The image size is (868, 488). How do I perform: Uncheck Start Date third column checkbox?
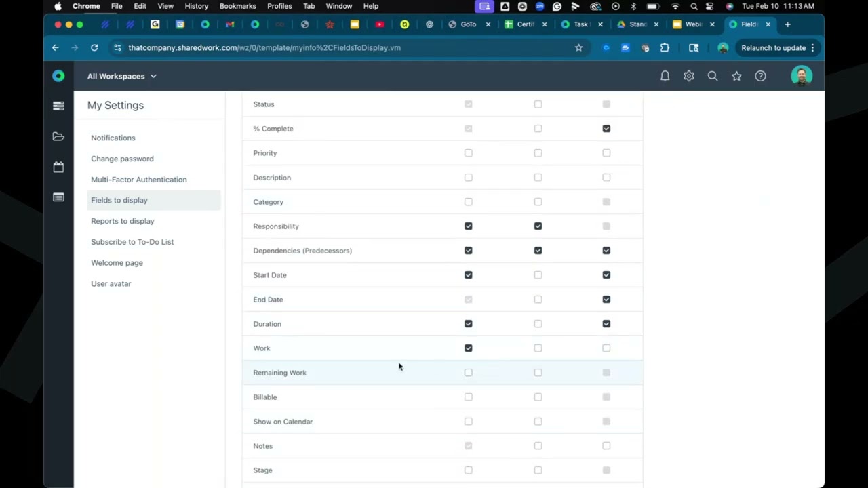[606, 275]
